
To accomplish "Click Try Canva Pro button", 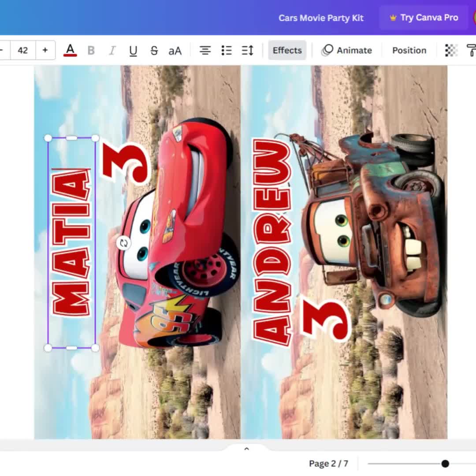I will point(424,18).
